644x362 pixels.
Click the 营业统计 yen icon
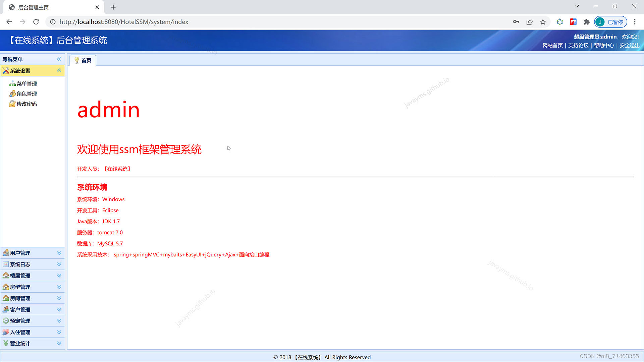6,343
